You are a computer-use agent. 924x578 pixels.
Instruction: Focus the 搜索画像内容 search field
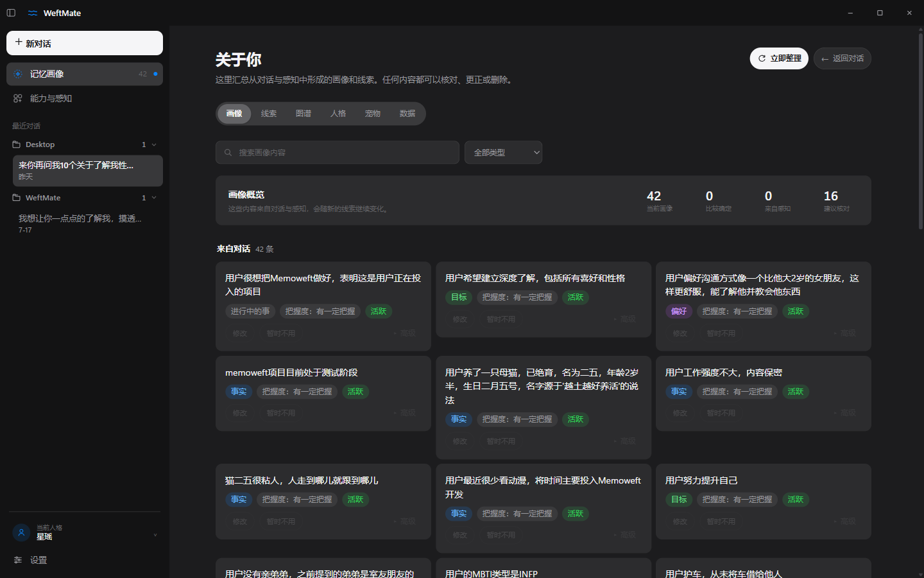click(338, 152)
